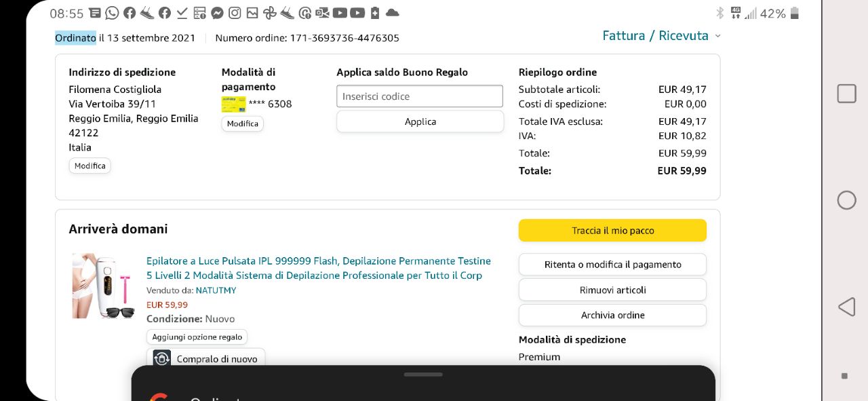Open the Epilatore a Luce Pulsata product link
This screenshot has height=401, width=868.
pos(318,268)
